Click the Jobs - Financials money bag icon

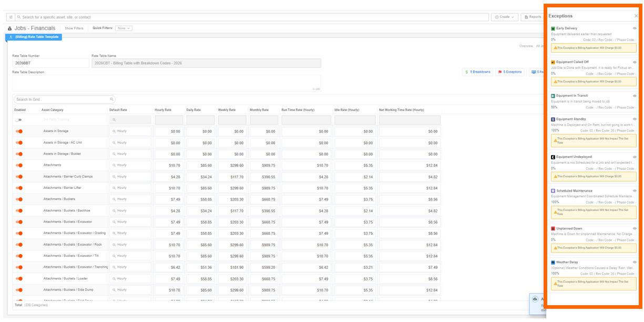point(10,28)
